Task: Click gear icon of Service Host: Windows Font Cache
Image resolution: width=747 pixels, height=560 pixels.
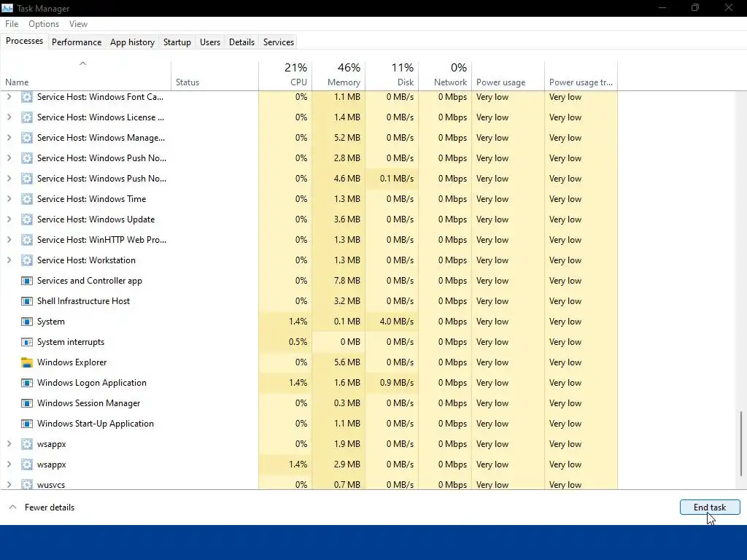Action: tap(27, 97)
